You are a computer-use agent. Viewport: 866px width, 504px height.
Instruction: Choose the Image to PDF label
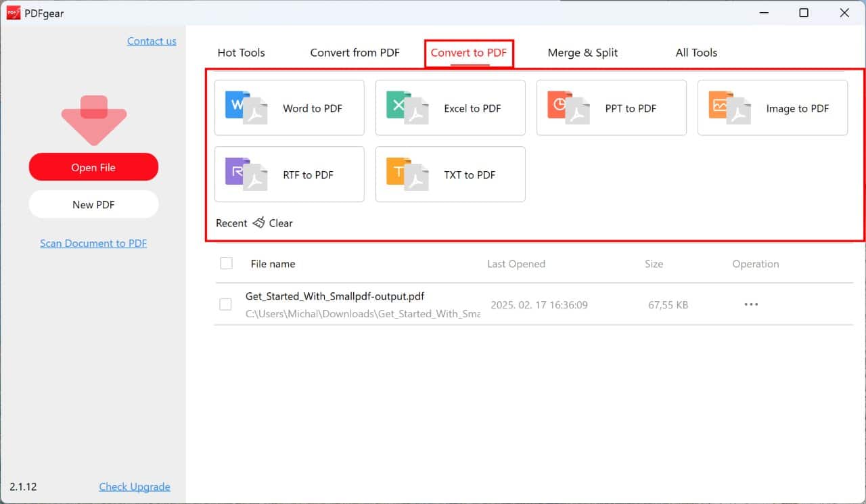tap(798, 108)
